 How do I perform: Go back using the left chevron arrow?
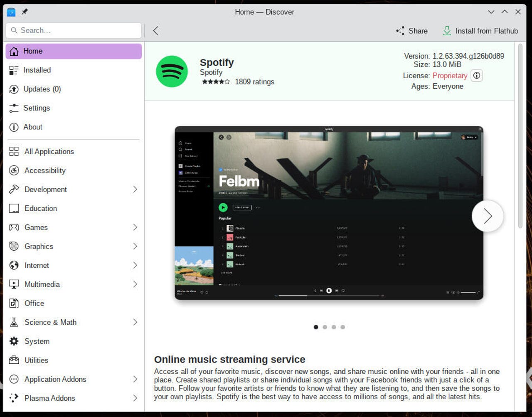coord(155,31)
